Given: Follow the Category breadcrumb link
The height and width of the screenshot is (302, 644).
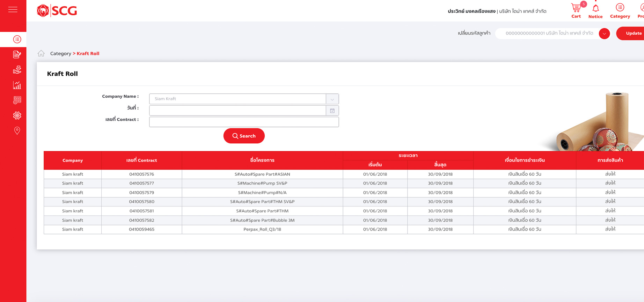Looking at the screenshot, I should click(x=61, y=53).
